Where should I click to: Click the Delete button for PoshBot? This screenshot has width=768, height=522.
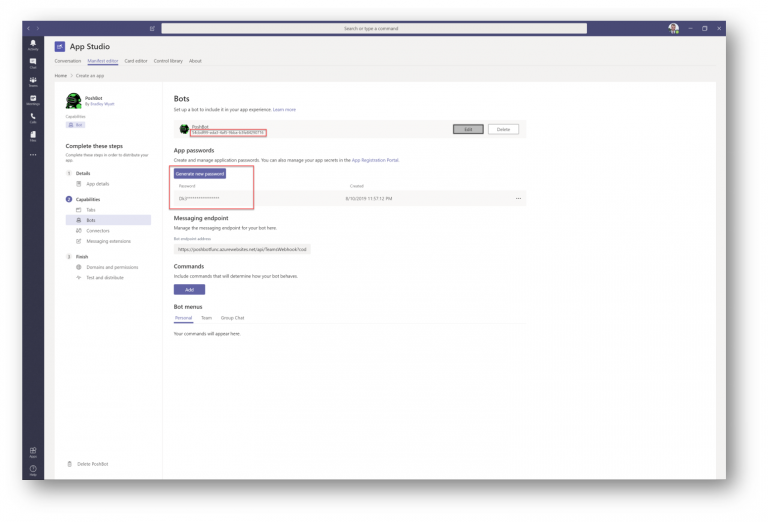click(x=504, y=129)
